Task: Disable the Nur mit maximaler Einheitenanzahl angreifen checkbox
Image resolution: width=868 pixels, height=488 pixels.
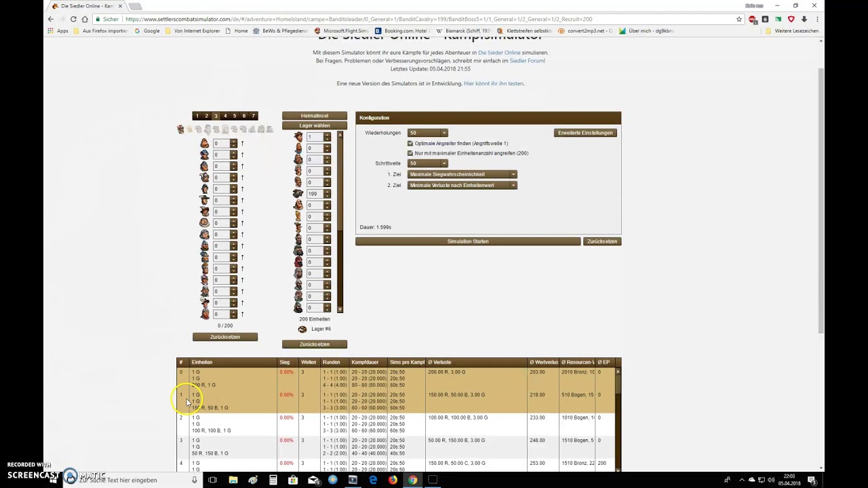Action: [410, 153]
